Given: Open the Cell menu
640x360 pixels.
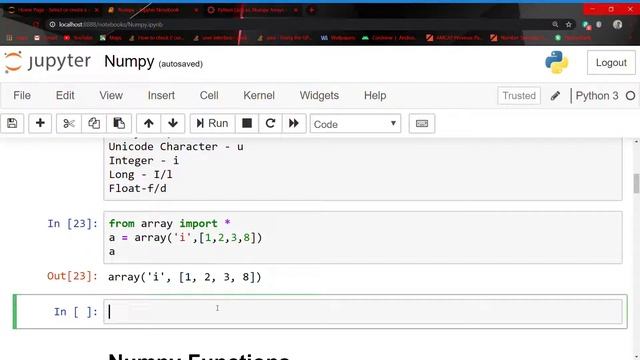Looking at the screenshot, I should pos(209,96).
